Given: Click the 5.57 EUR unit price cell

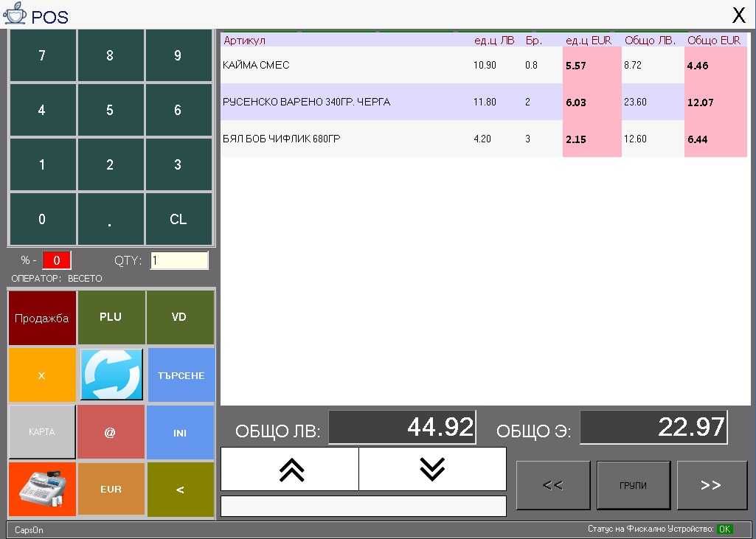Looking at the screenshot, I should [x=592, y=66].
